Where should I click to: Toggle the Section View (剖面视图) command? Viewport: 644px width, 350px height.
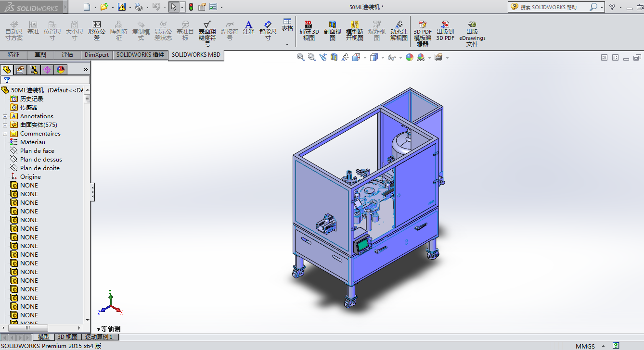click(332, 30)
